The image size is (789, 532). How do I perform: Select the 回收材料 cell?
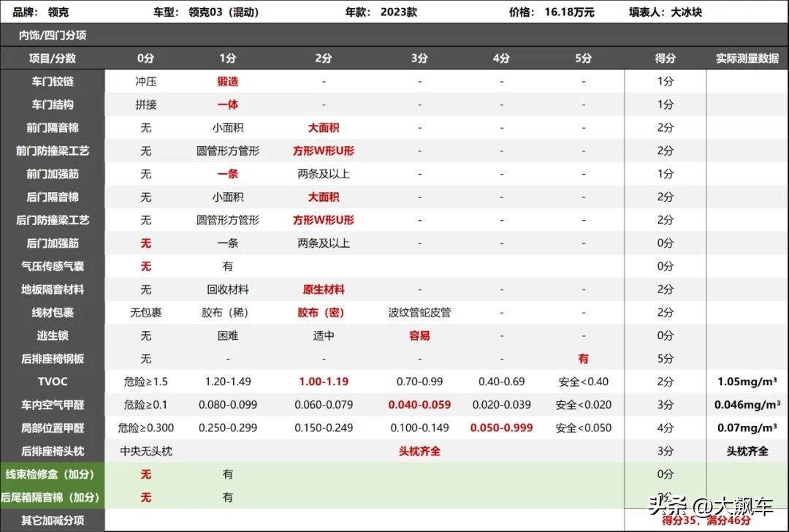227,289
